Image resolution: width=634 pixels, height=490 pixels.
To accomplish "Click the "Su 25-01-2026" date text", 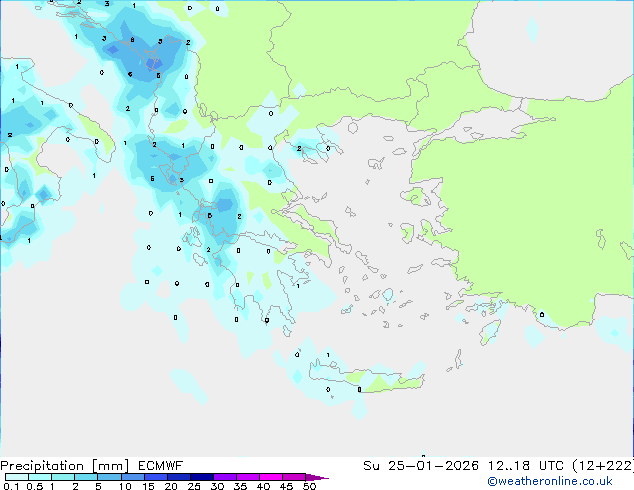I will (x=421, y=466).
